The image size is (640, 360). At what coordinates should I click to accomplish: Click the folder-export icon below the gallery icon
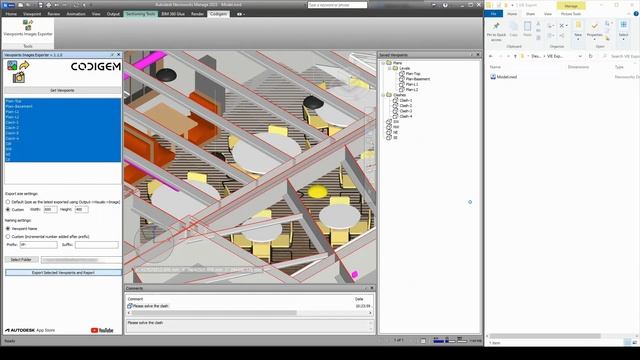coord(19,77)
